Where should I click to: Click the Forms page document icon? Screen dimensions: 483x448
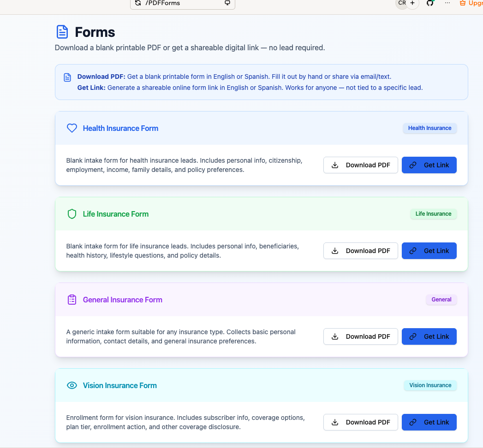[x=62, y=32]
